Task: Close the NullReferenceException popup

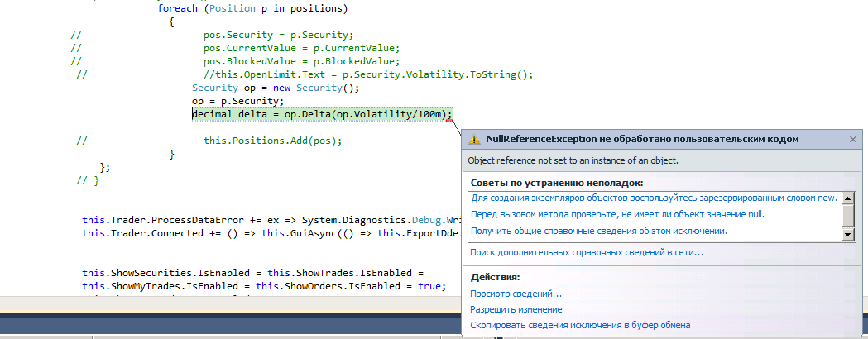Action: 852,140
